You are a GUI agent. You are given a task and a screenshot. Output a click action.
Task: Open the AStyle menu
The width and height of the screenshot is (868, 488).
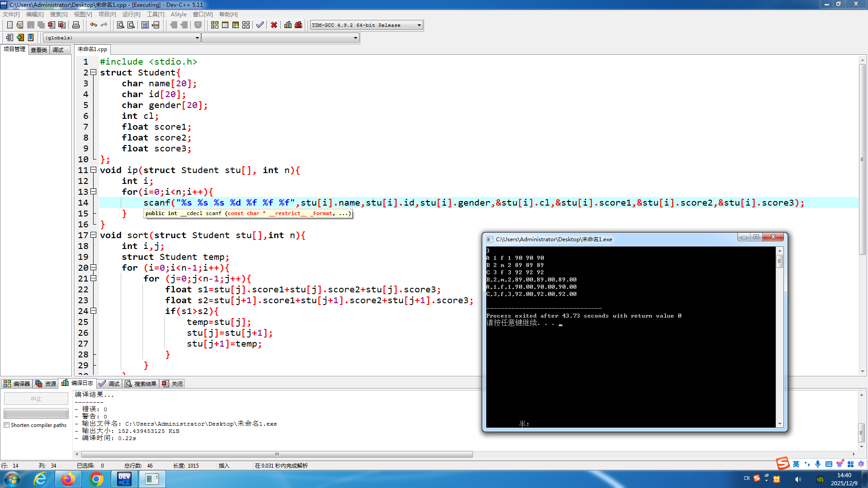click(x=179, y=14)
